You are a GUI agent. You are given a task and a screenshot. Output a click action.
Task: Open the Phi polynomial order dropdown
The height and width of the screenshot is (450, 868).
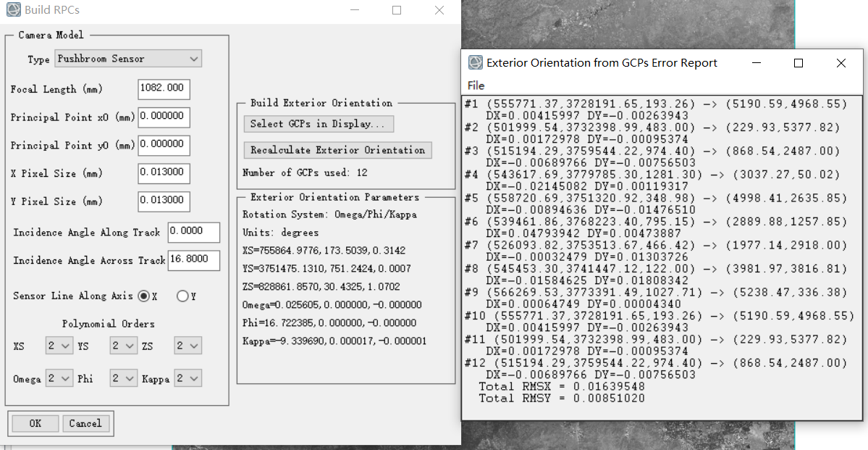[124, 378]
